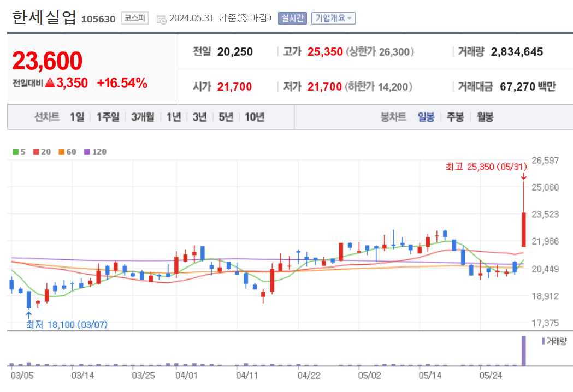Click the current price 23,600
Viewport: 573px width, 392px height.
tap(47, 61)
